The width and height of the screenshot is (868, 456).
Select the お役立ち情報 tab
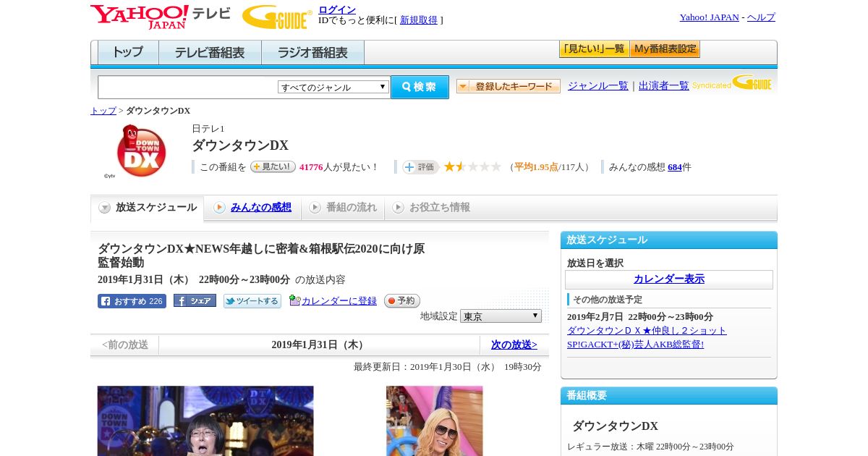point(431,208)
